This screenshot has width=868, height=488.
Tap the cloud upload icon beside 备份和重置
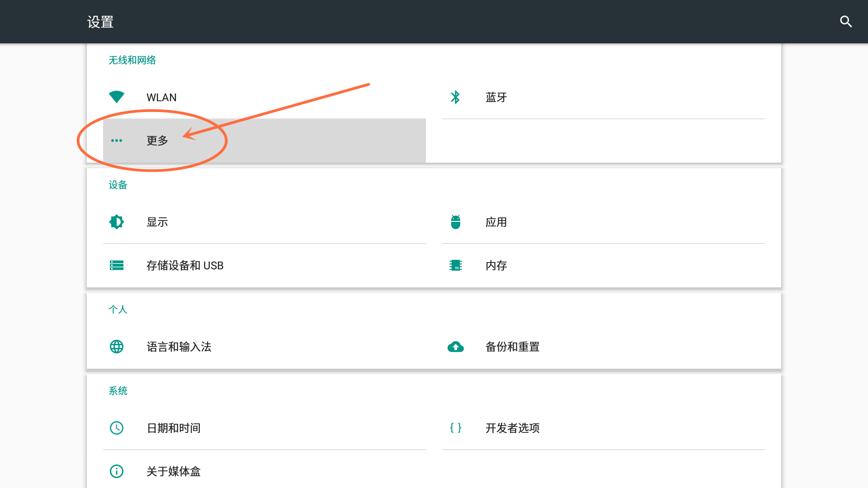tap(456, 347)
